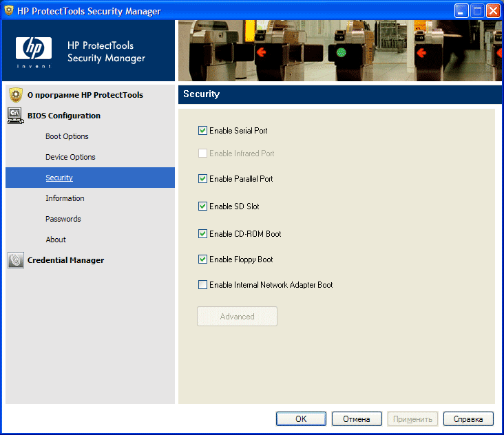The image size is (504, 435).
Task: Uncheck Enable Parallel Port
Action: click(x=202, y=179)
